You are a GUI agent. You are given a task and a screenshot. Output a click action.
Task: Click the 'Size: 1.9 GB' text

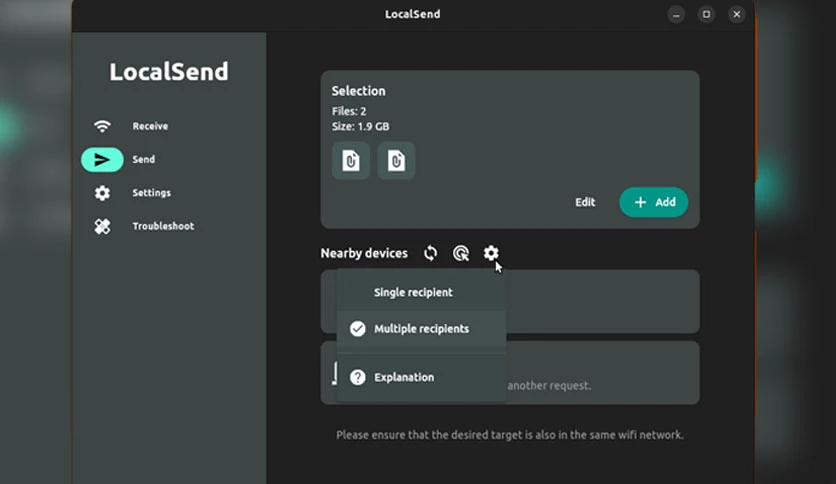[x=360, y=127]
